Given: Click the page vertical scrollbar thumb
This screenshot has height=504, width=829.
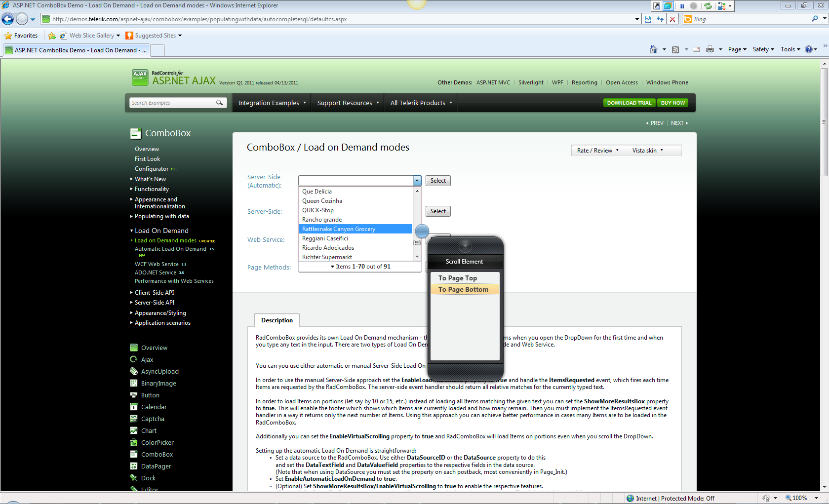Looking at the screenshot, I should (825, 122).
